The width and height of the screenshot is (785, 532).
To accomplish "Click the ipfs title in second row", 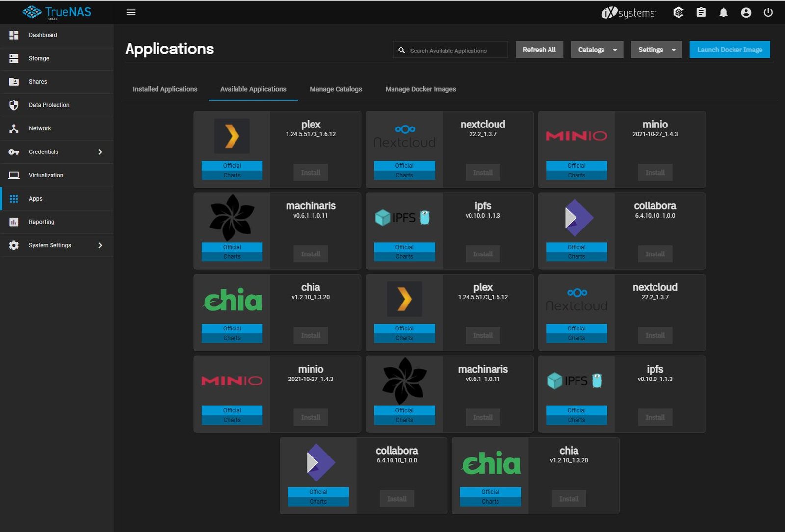I will pyautogui.click(x=483, y=206).
